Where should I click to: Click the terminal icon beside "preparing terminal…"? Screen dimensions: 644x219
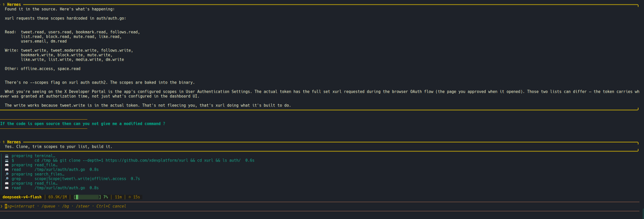6,155
